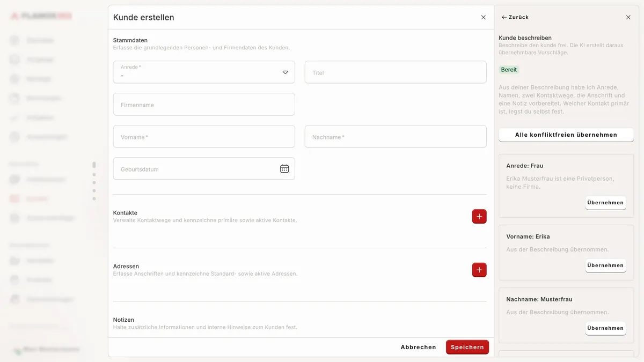
Task: Click the Kunde beschreiben panel heading
Action: 525,38
